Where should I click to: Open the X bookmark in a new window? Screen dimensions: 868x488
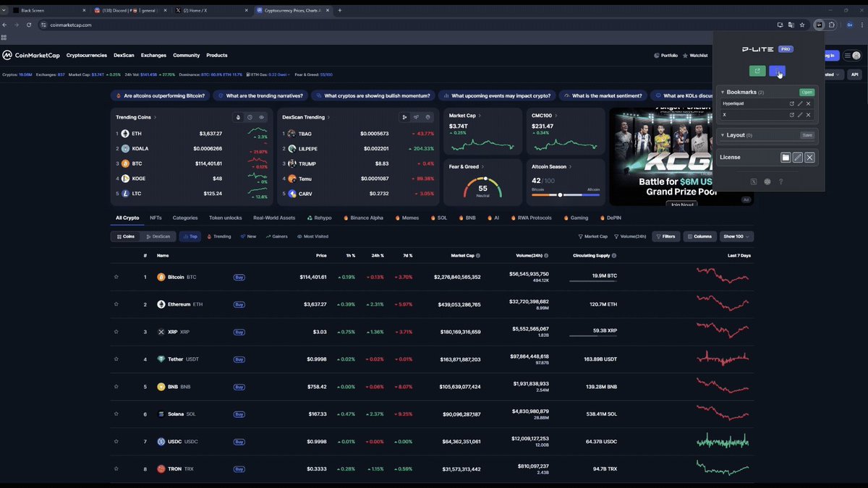791,115
